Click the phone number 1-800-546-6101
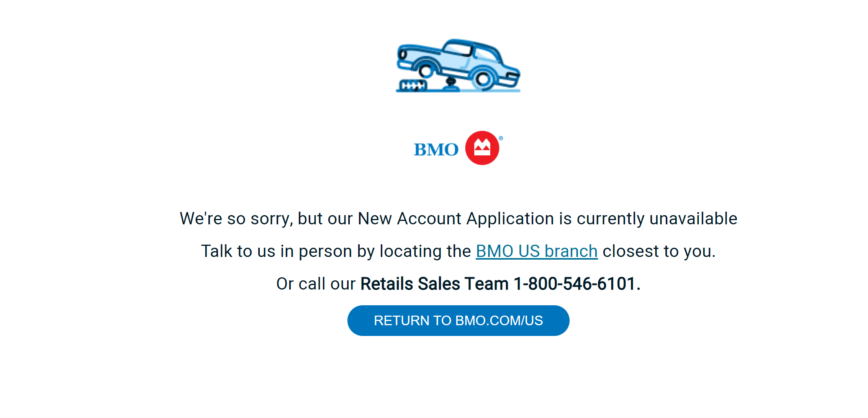 coord(575,284)
